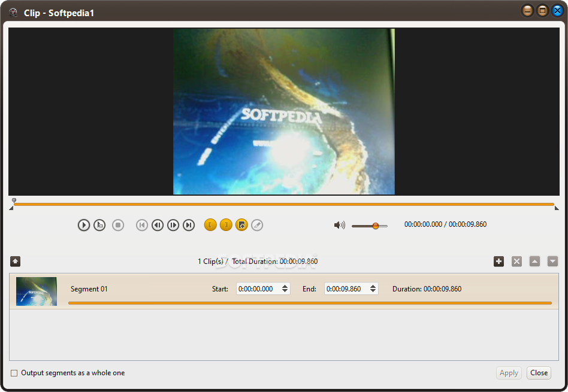Click the right trim marker triangle

pos(557,208)
